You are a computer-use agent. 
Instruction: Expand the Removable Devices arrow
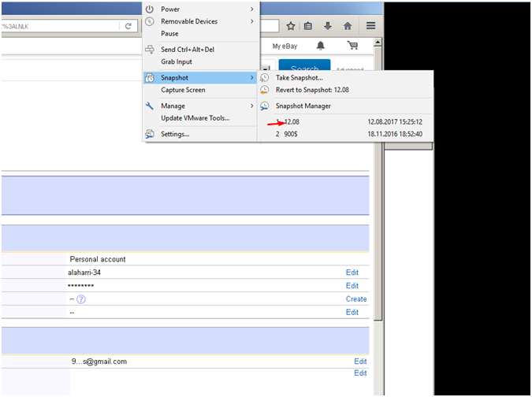(x=251, y=21)
